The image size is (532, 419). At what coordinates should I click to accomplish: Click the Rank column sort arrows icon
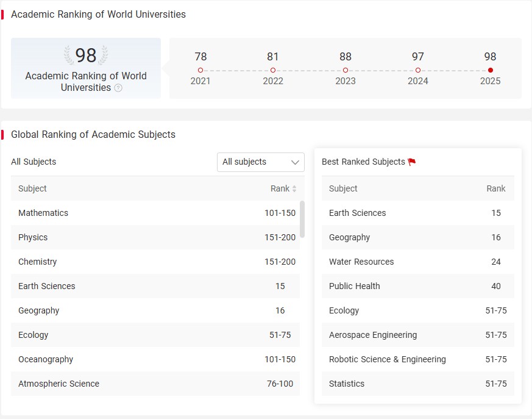pyautogui.click(x=294, y=189)
